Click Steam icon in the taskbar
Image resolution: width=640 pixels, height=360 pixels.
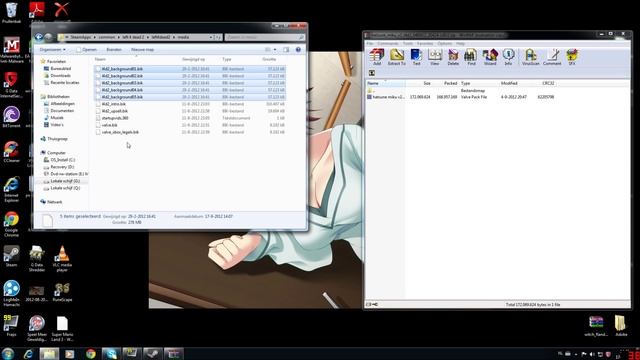[153, 353]
